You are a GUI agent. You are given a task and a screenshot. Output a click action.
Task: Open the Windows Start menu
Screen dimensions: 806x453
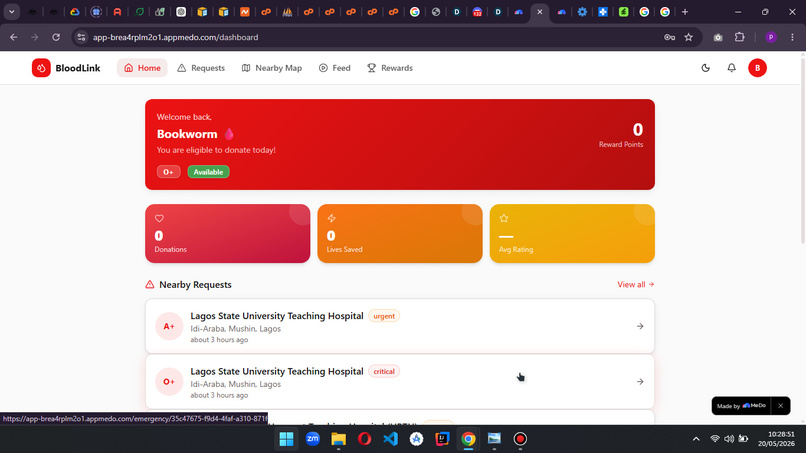(286, 439)
